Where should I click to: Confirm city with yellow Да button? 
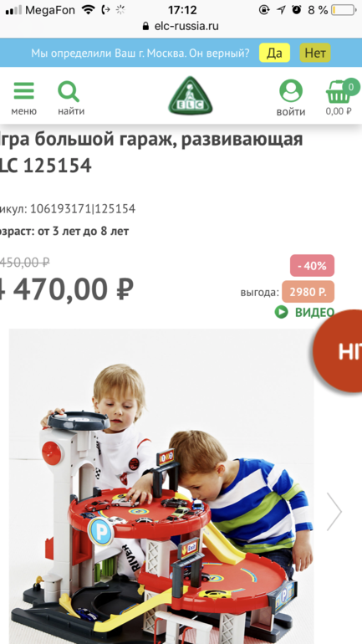click(274, 53)
